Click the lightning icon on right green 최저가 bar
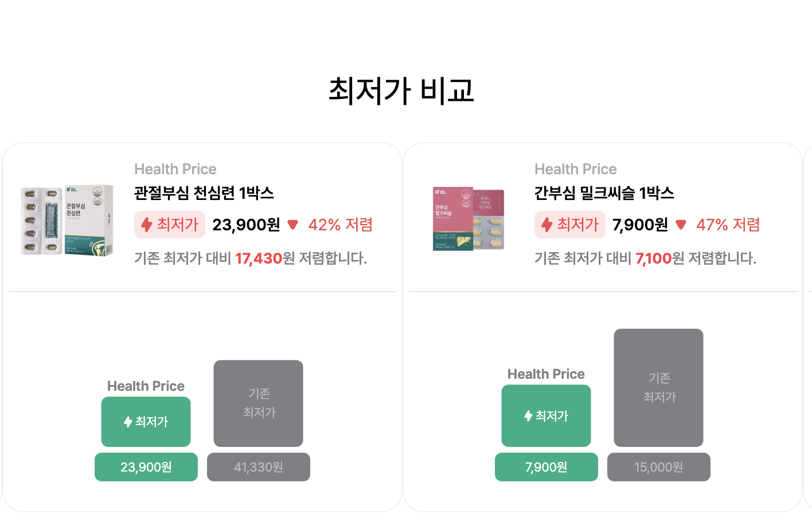 (x=527, y=415)
